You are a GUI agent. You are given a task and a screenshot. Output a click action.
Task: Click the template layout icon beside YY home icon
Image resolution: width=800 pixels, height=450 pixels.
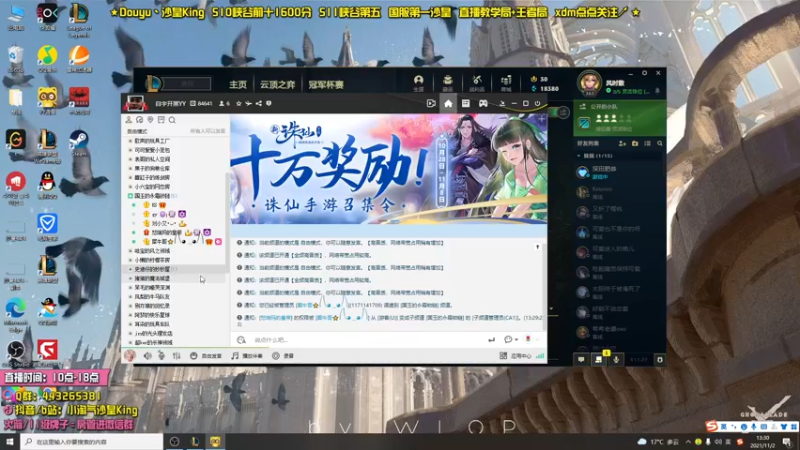(x=466, y=104)
